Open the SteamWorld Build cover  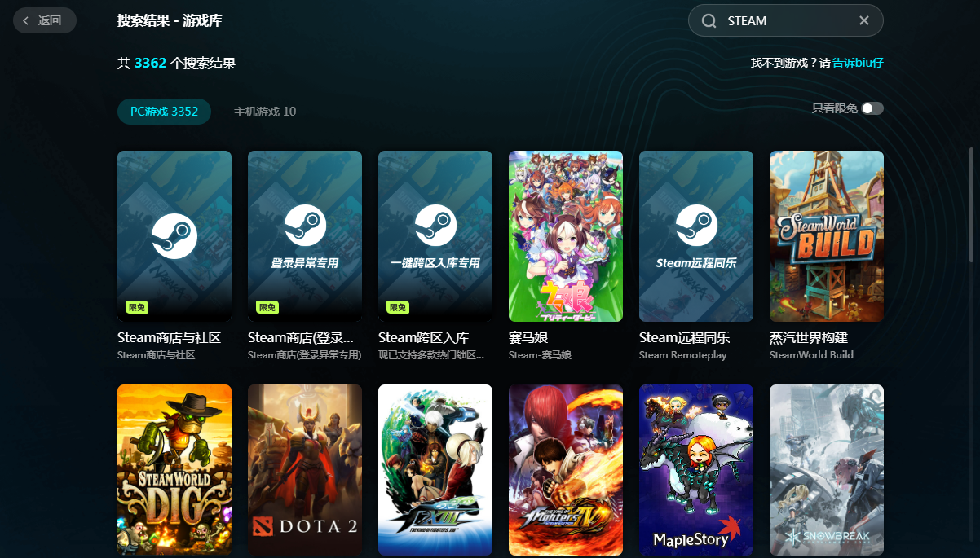827,236
